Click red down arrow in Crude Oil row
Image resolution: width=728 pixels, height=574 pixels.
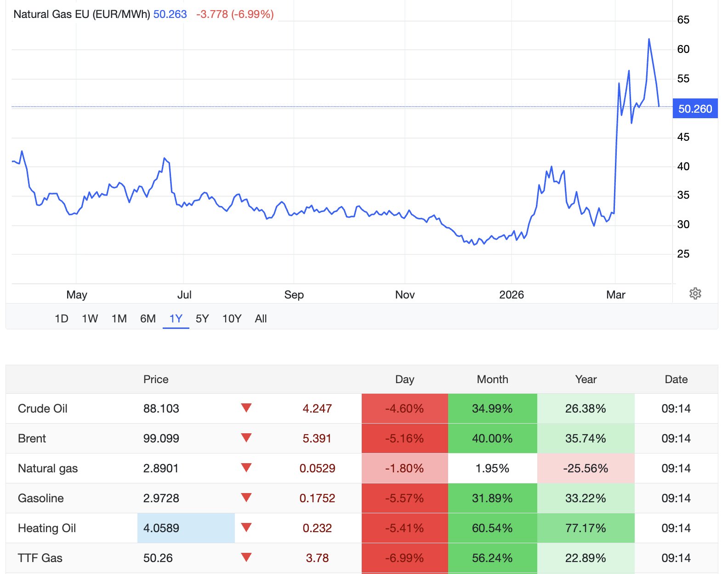246,408
